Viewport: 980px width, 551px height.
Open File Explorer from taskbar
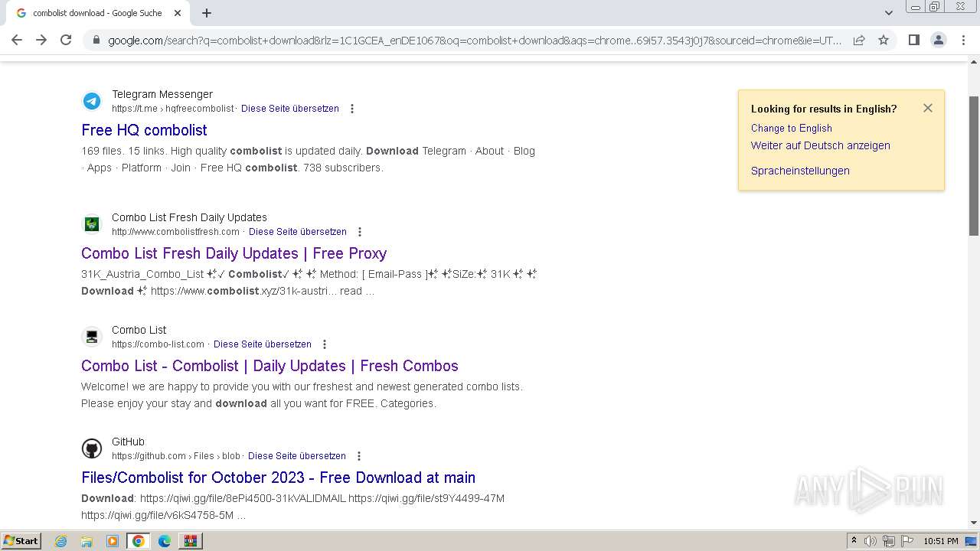click(x=87, y=541)
